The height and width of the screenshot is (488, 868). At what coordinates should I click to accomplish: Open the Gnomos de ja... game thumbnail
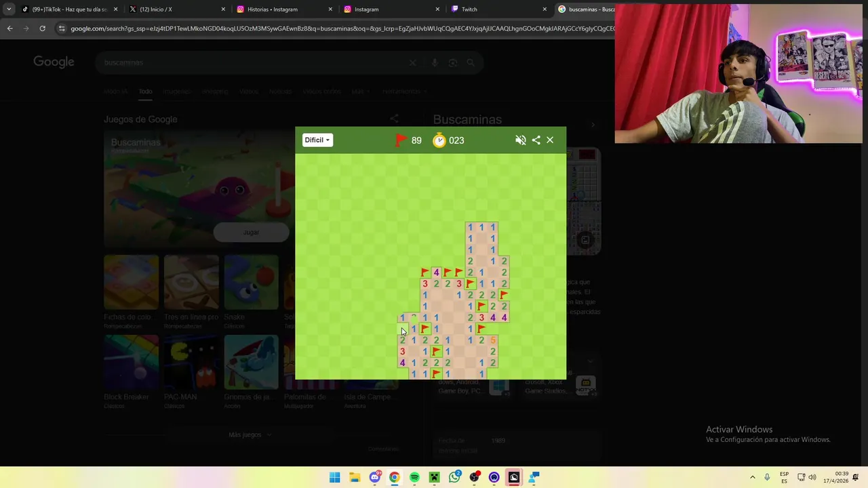pyautogui.click(x=252, y=362)
